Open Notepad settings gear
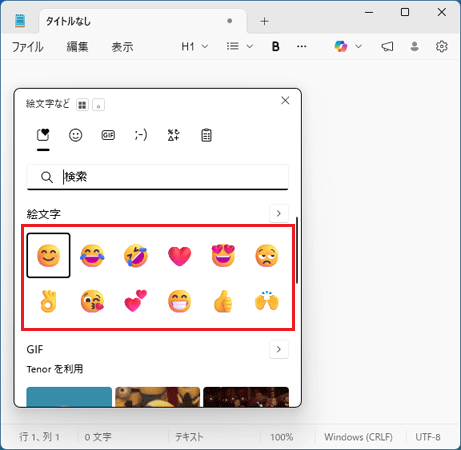This screenshot has width=461, height=450. pos(442,46)
